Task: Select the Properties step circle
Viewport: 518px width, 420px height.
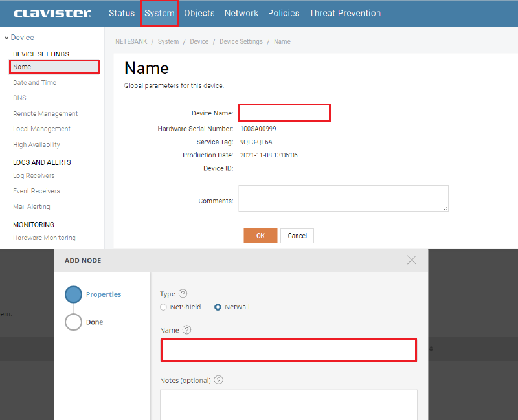Action: click(74, 294)
